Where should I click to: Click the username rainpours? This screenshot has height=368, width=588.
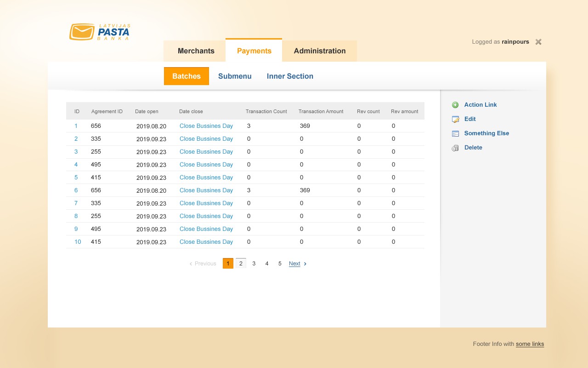[515, 42]
